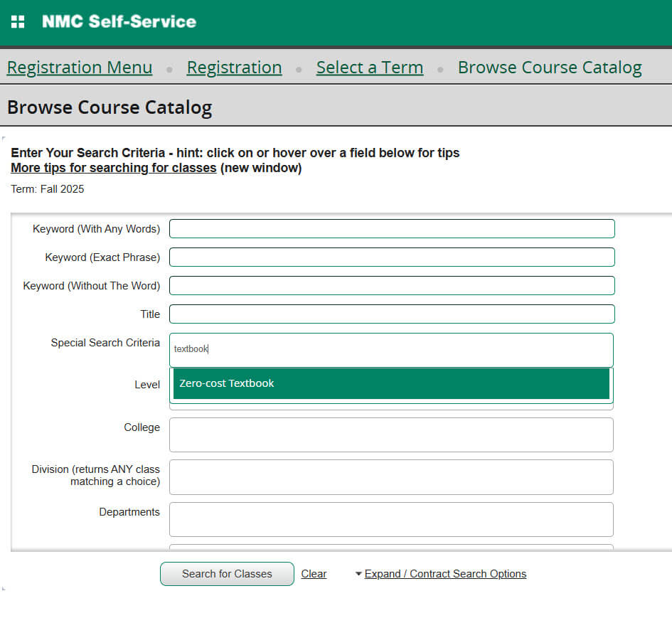Open 'More tips for searching for classes'
This screenshot has height=618, width=672.
click(x=113, y=167)
